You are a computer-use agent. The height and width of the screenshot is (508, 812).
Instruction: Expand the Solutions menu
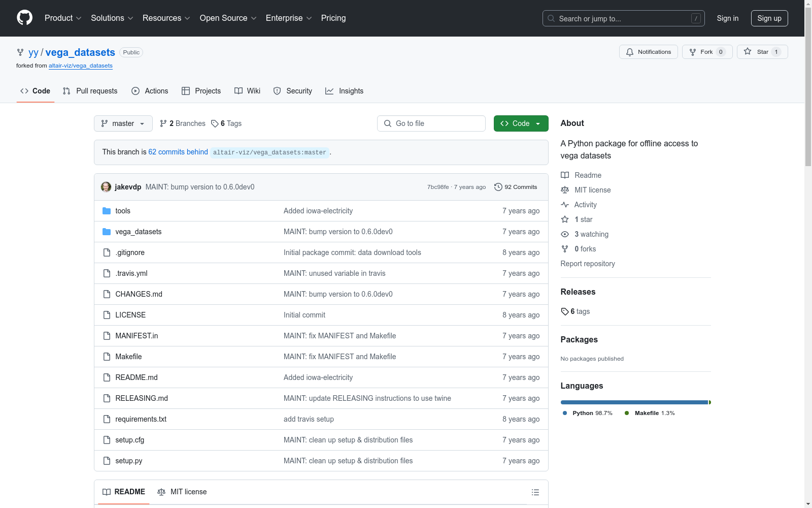click(112, 18)
